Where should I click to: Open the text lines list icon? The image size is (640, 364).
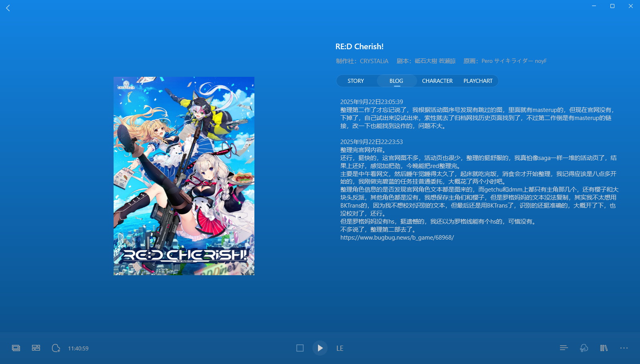[564, 348]
